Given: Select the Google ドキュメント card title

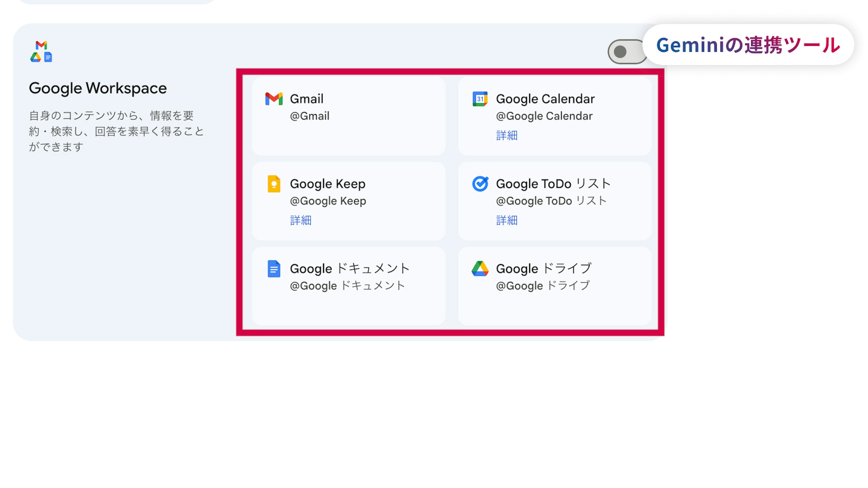Looking at the screenshot, I should pos(349,269).
